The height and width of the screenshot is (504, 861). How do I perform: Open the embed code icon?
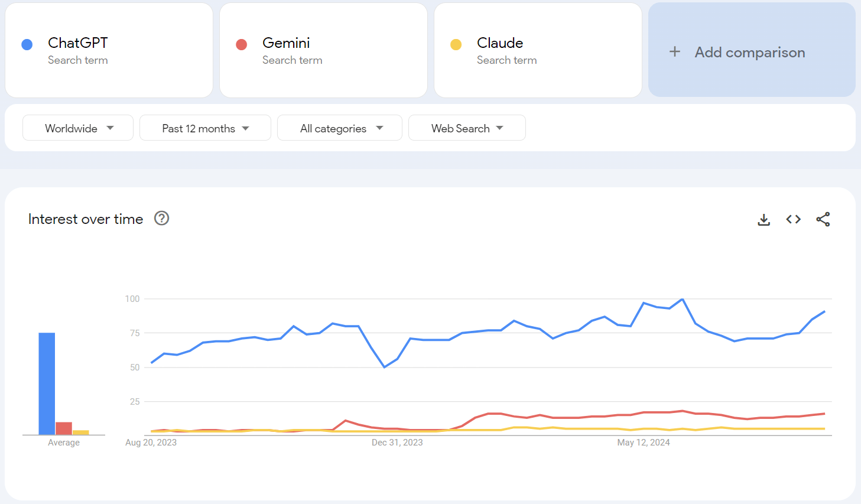click(793, 220)
